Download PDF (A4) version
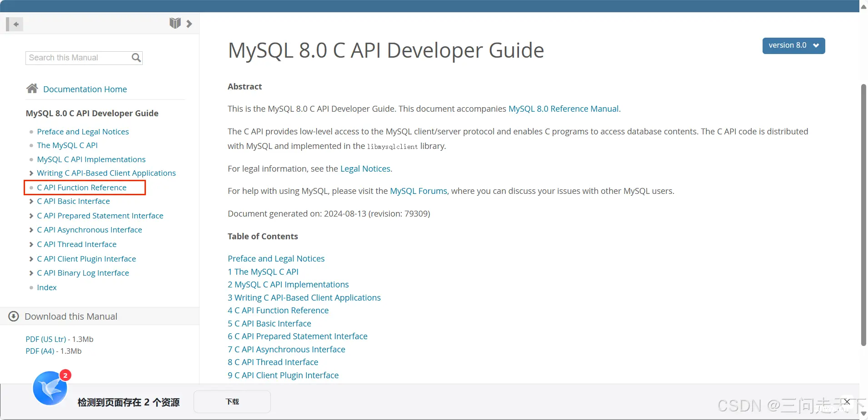The height and width of the screenshot is (420, 868). (40, 351)
